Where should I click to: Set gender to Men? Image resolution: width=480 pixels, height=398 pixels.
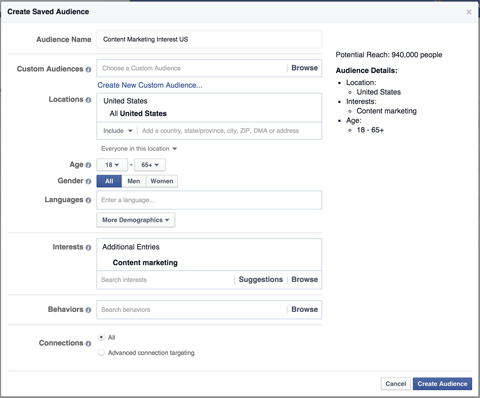coord(134,181)
